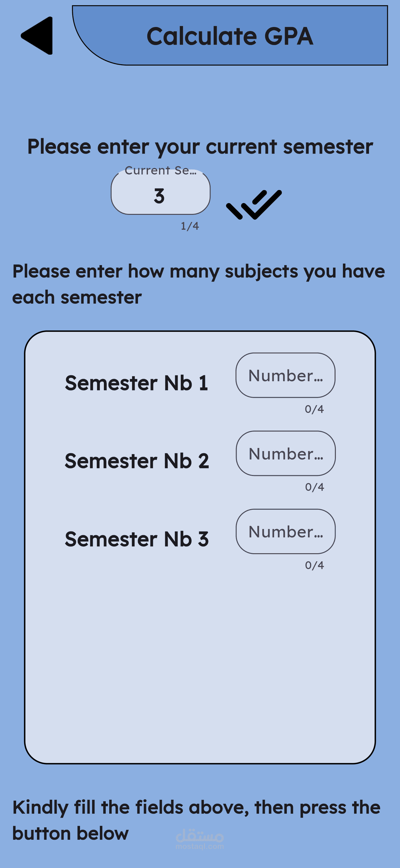Select the Semester Nb 2 number field
Screen dimensions: 400x868
click(x=286, y=454)
